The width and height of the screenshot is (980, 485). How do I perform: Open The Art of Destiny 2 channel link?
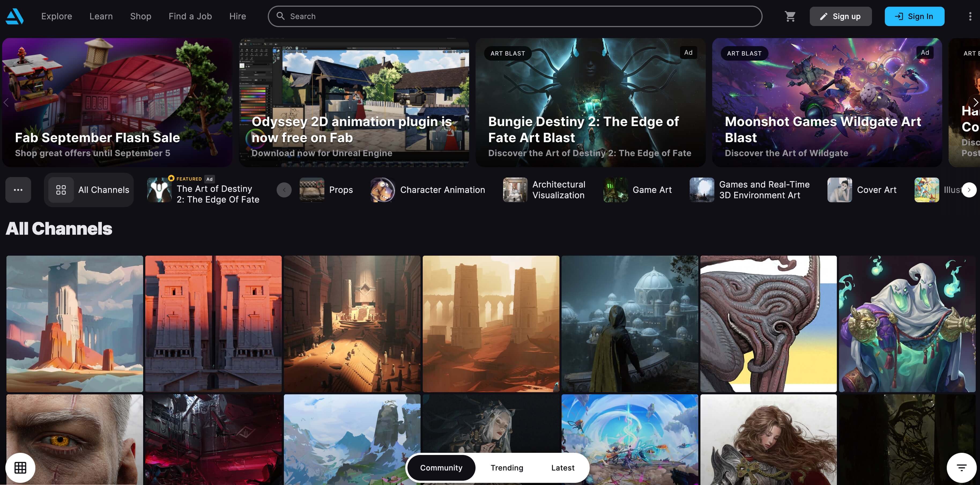(x=218, y=194)
